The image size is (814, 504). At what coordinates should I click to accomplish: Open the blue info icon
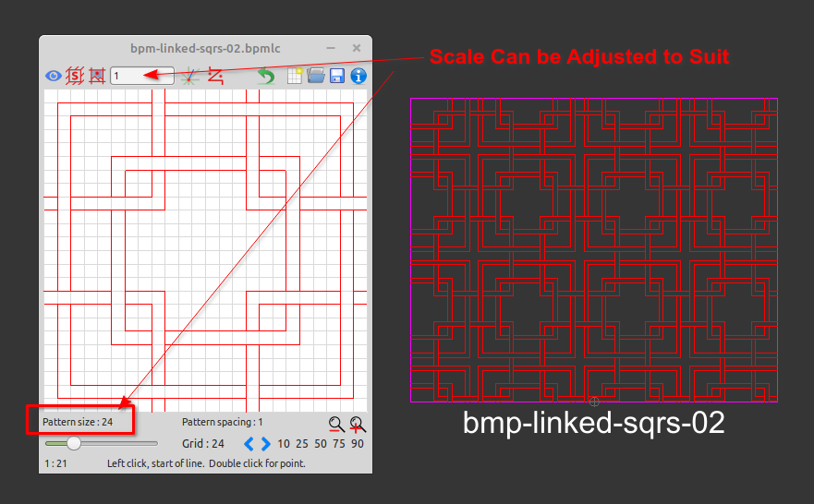tap(358, 76)
